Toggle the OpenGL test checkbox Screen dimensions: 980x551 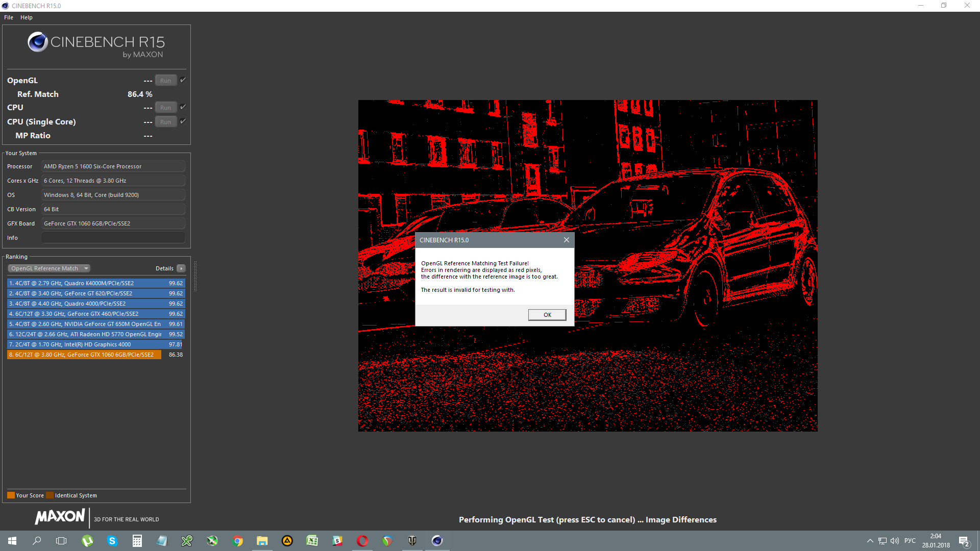click(x=183, y=80)
